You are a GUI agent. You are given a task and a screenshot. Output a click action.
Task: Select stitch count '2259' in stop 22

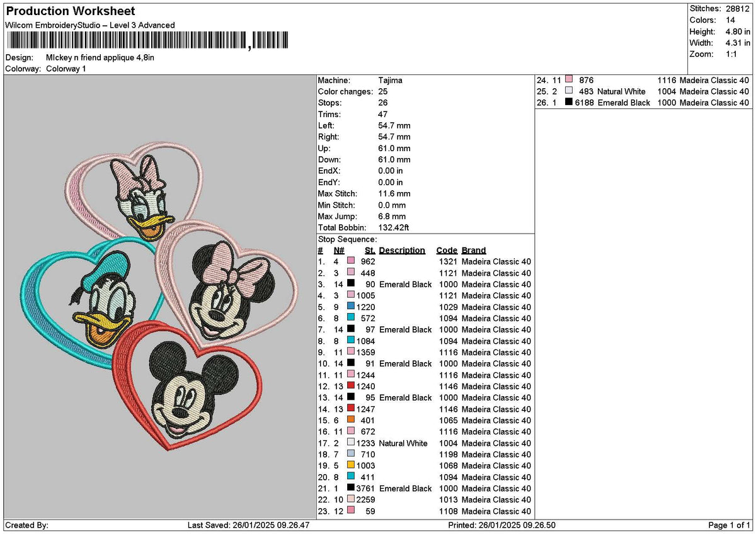point(365,499)
